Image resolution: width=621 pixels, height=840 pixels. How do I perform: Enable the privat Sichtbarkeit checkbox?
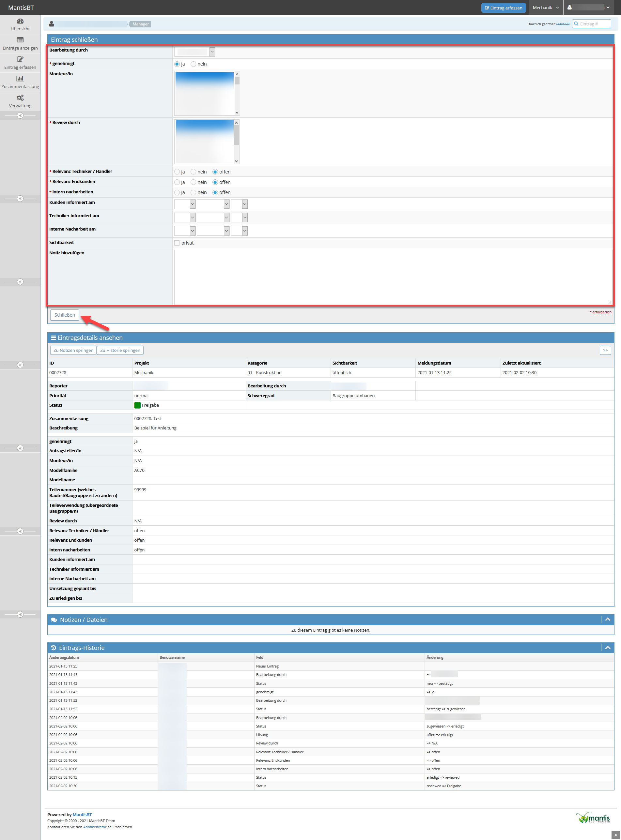[177, 243]
